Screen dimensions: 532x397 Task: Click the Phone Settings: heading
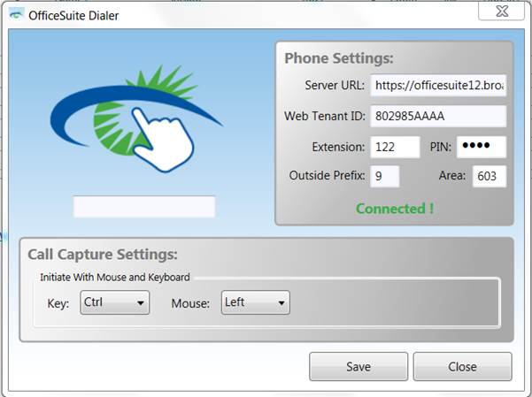coord(339,58)
